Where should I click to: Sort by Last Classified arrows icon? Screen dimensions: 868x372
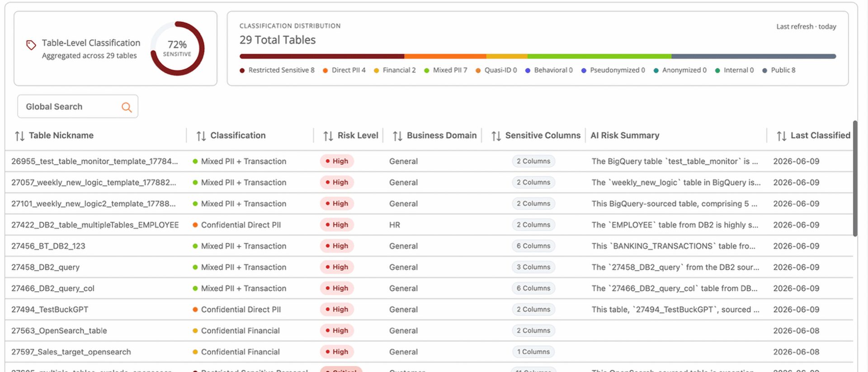click(x=781, y=136)
